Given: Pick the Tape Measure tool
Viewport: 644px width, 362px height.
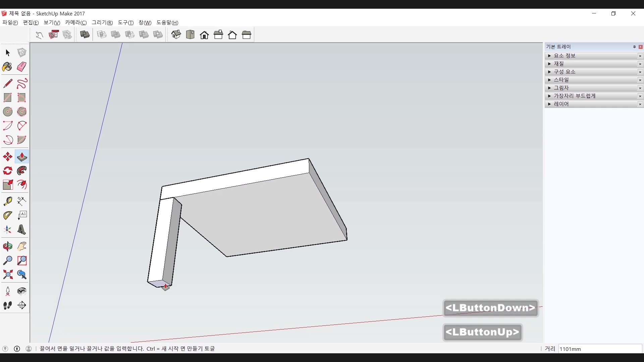Looking at the screenshot, I should tap(7, 201).
